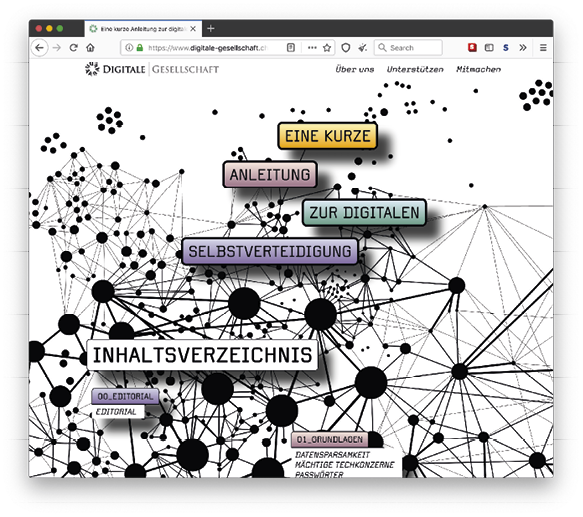Toggle reader view in address bar
The width and height of the screenshot is (583, 517).
click(x=291, y=48)
